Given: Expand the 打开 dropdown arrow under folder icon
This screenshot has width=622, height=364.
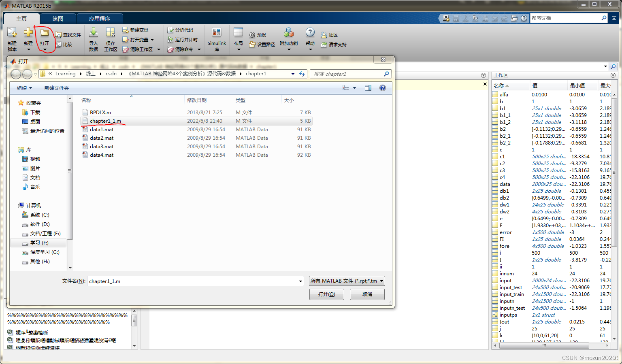Looking at the screenshot, I should point(45,50).
